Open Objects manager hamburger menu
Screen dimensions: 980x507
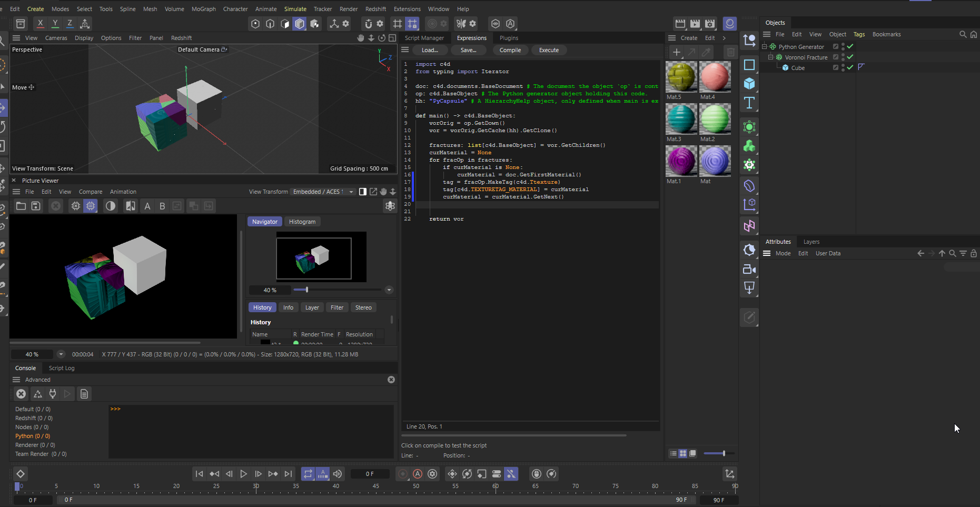pyautogui.click(x=767, y=34)
